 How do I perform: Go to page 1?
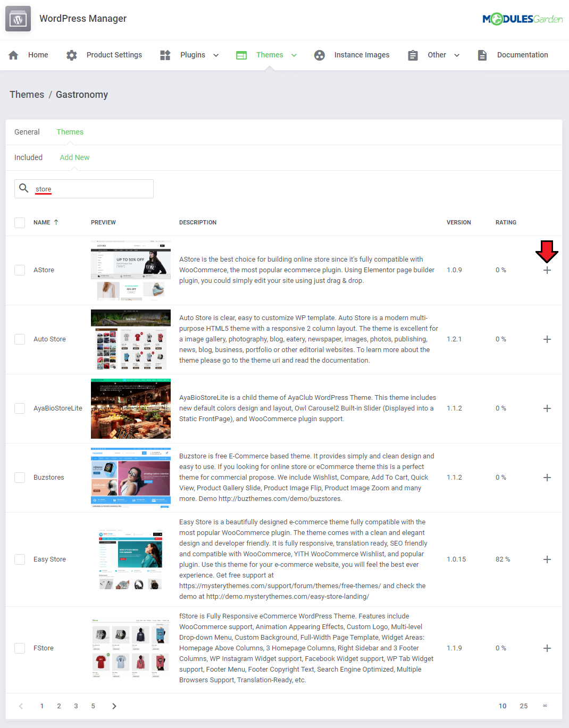pyautogui.click(x=42, y=706)
